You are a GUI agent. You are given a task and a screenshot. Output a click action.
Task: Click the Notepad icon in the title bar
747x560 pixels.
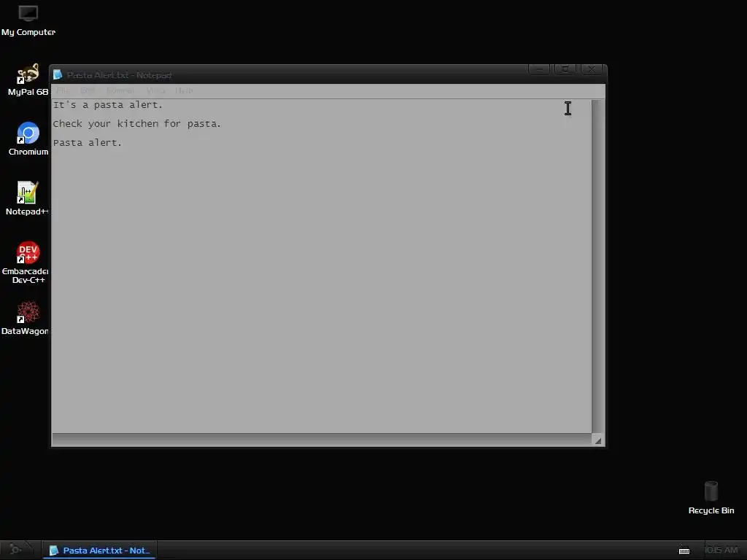(58, 75)
